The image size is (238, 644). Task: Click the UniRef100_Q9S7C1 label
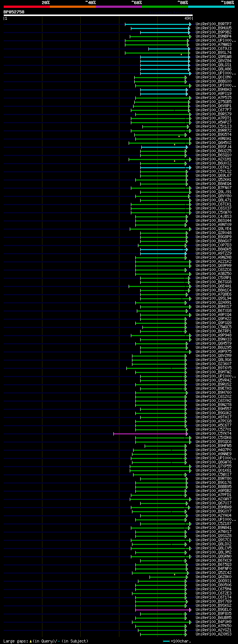point(213,540)
